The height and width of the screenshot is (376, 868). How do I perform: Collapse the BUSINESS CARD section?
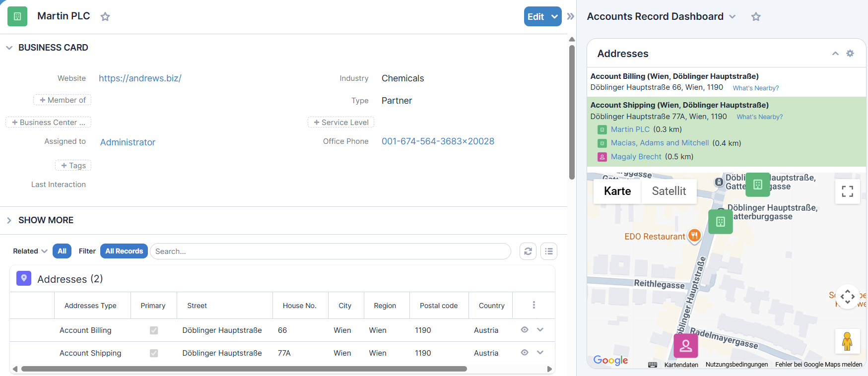[x=9, y=48]
